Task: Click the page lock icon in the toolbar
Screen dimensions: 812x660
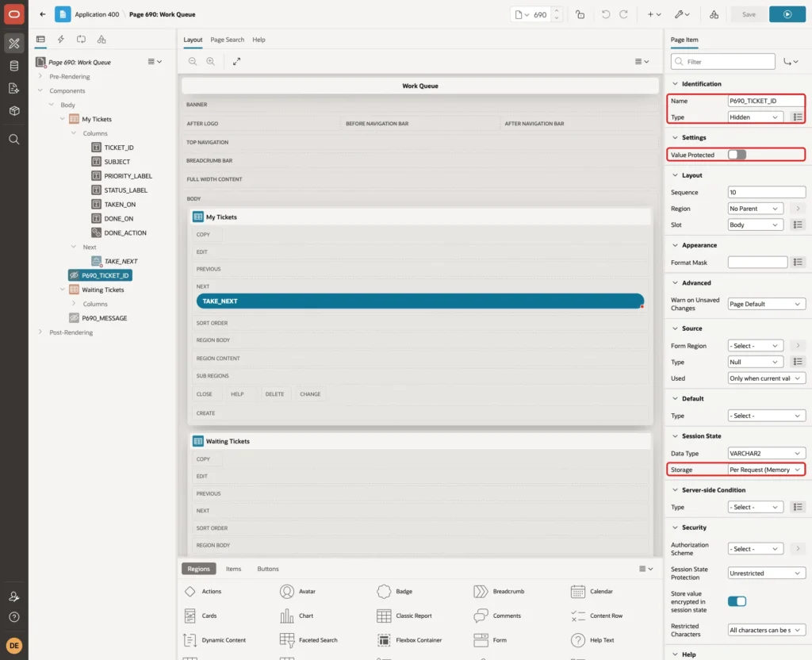Action: (580, 14)
